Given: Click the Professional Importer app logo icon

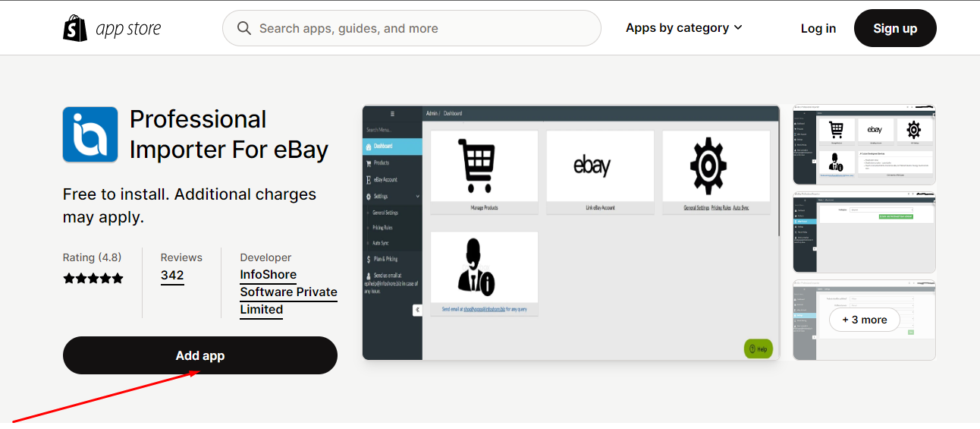Looking at the screenshot, I should coord(90,134).
